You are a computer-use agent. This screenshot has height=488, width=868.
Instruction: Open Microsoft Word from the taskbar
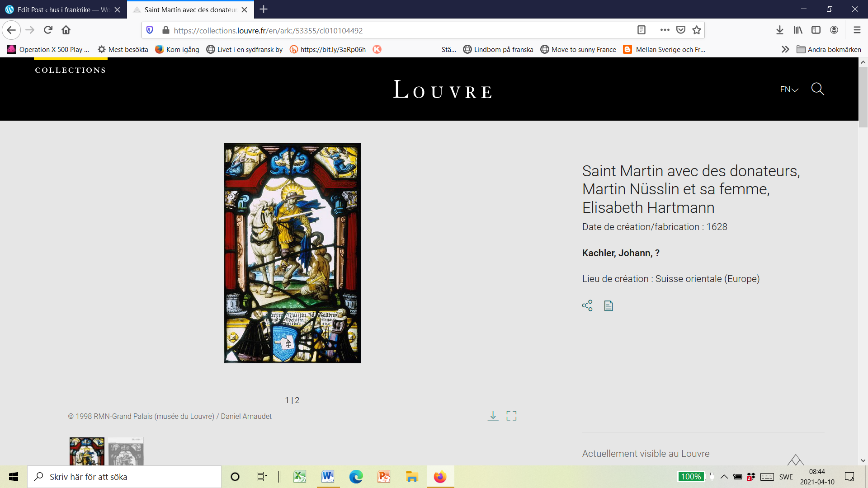coord(328,477)
